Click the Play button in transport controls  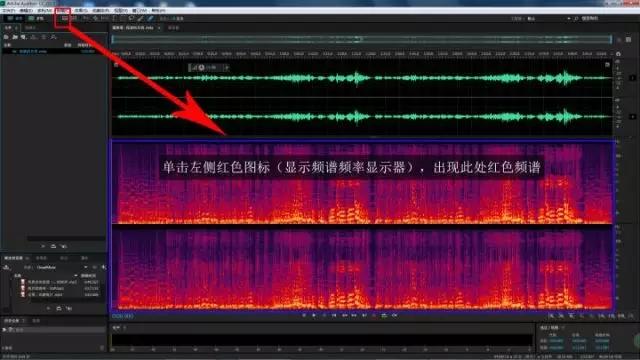pyautogui.click(x=313, y=316)
